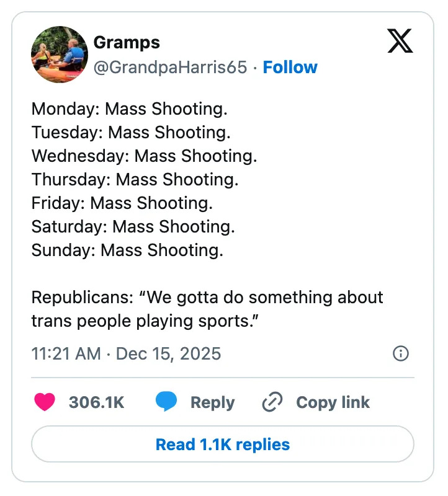
Task: Open the Gramps display name
Action: tap(127, 42)
